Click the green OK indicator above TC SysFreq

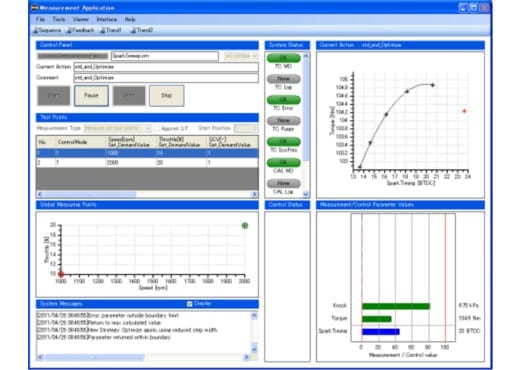coord(283,141)
